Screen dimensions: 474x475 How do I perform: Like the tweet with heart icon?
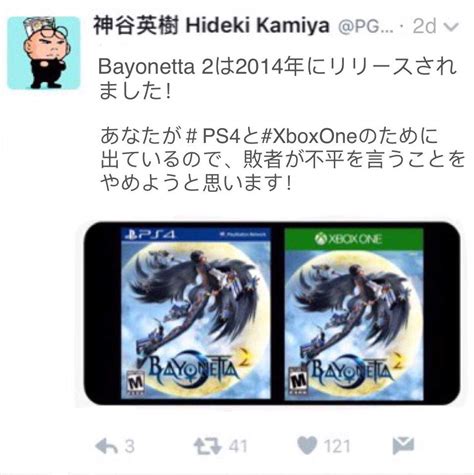(307, 445)
